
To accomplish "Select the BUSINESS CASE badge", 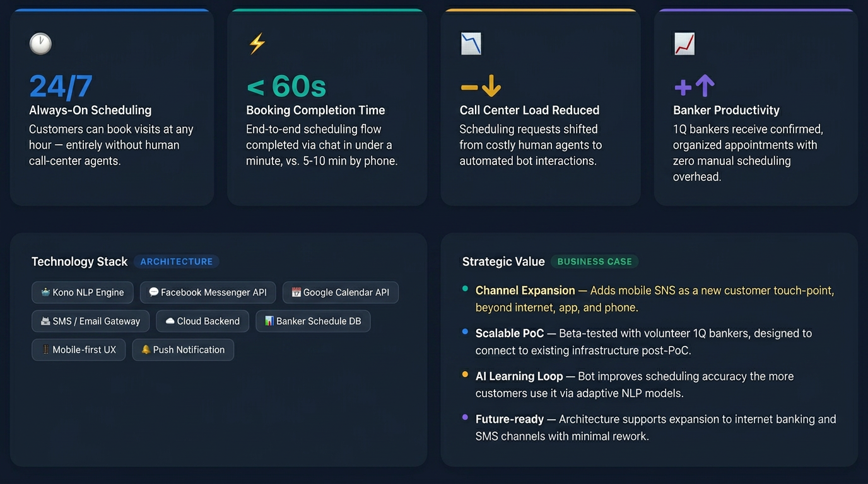I will point(594,262).
